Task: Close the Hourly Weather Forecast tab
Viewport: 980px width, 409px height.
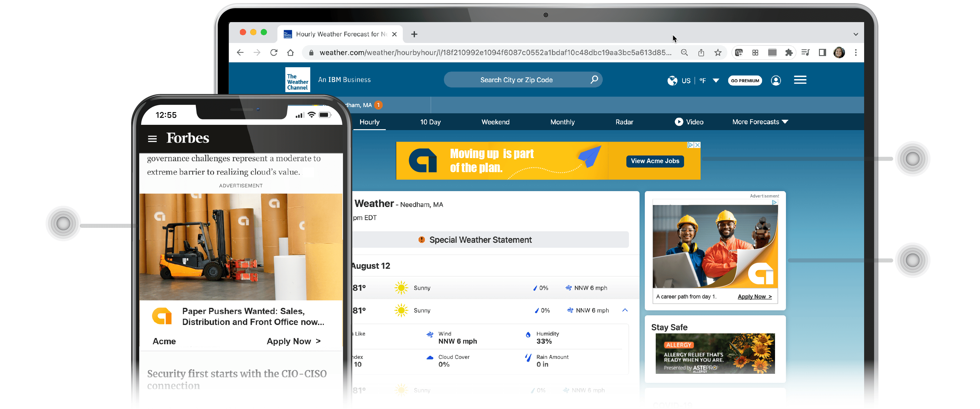Action: point(394,34)
